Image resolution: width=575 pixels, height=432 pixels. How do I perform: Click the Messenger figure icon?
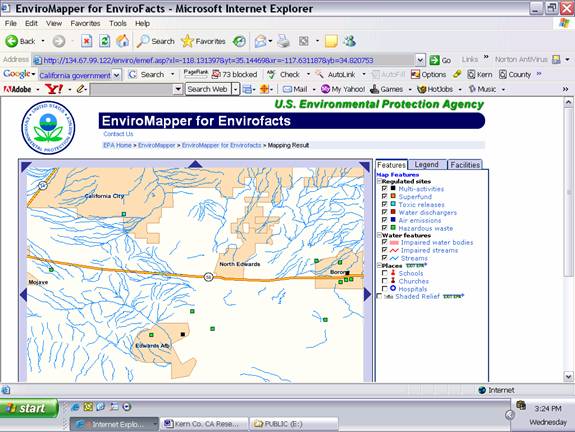350,41
